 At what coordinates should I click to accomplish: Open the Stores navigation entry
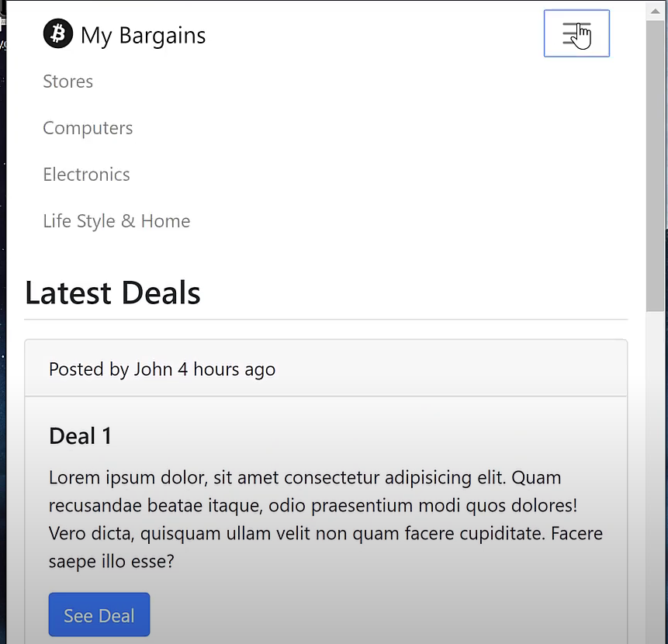coord(67,81)
